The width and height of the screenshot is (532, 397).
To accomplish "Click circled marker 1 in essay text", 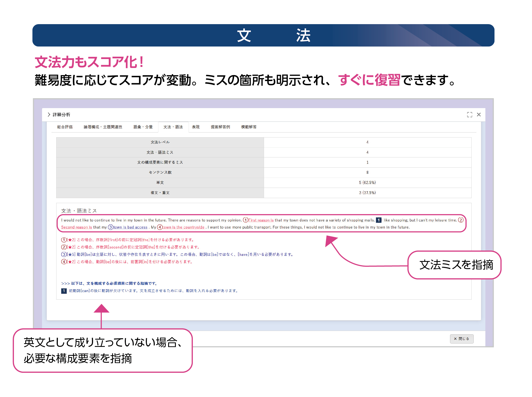I will pos(245,220).
